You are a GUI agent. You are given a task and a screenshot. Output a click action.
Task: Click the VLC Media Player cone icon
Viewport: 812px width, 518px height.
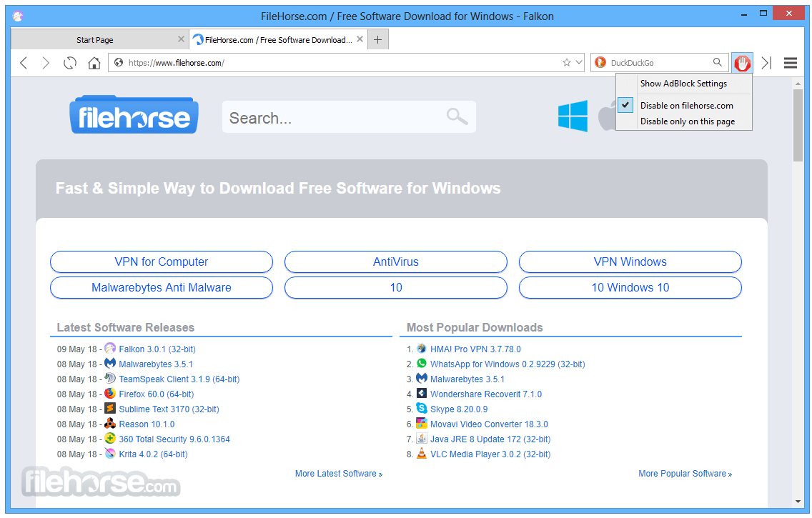point(422,453)
